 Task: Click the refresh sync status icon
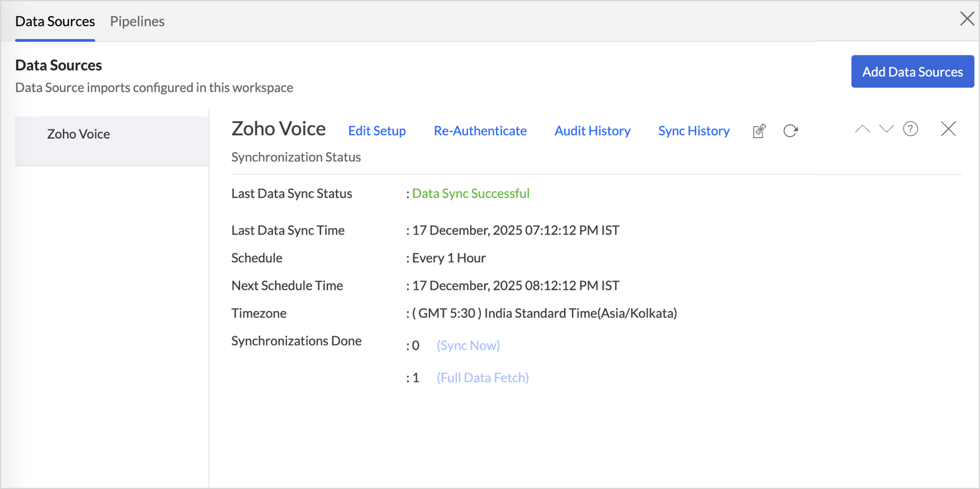coord(791,131)
